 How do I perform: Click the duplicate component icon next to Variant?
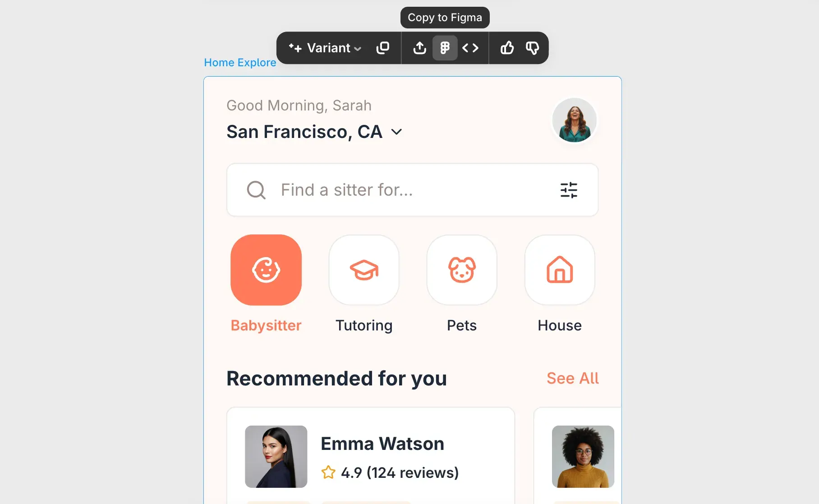tap(383, 47)
